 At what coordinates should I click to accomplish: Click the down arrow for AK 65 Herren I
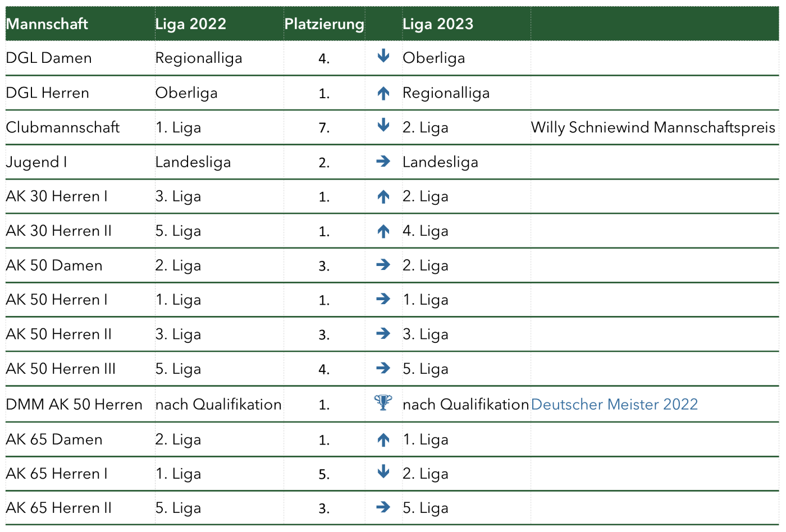pos(383,471)
